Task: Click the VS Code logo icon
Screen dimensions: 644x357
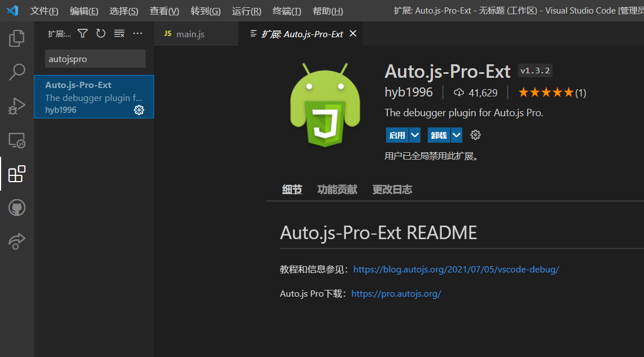Action: click(x=13, y=11)
